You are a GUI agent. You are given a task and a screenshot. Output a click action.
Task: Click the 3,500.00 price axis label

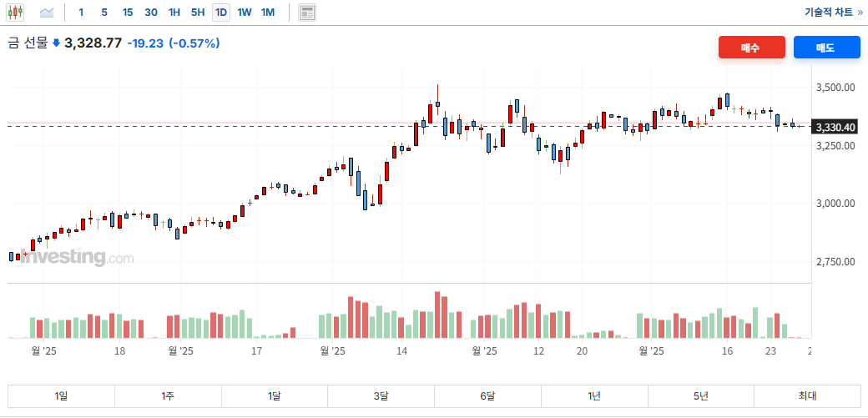point(836,87)
